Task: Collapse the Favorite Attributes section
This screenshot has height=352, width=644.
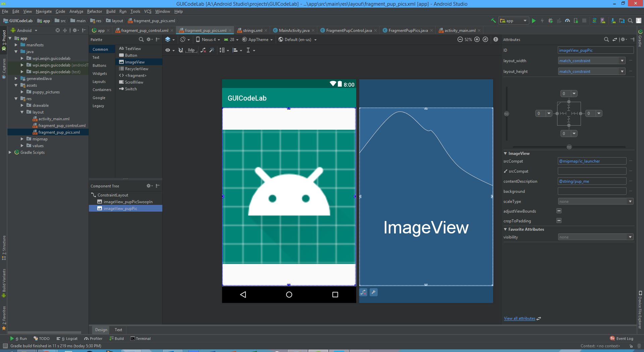Action: point(505,229)
